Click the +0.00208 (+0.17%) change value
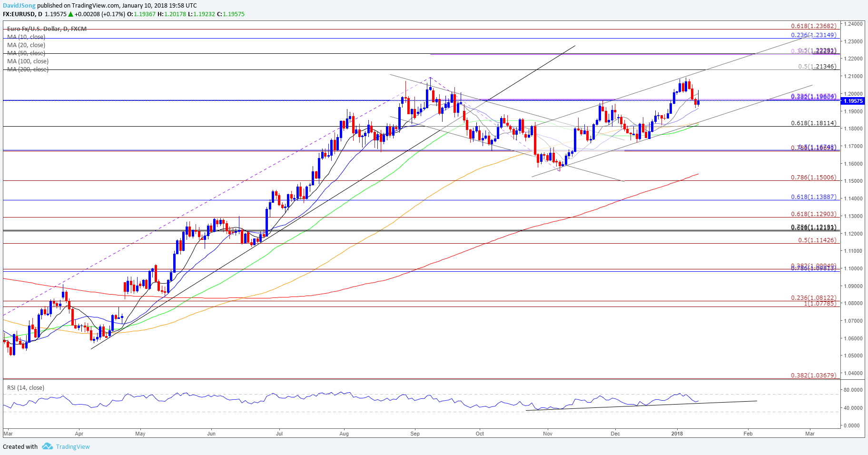Image resolution: width=868 pixels, height=455 pixels. [x=100, y=14]
